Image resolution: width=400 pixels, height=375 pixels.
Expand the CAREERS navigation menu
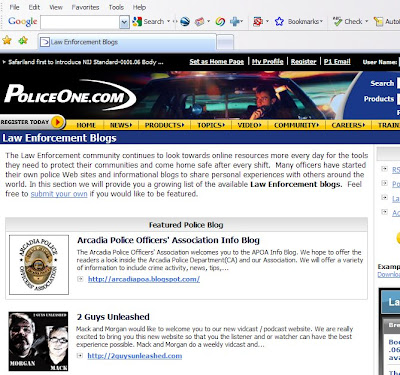[x=348, y=125]
